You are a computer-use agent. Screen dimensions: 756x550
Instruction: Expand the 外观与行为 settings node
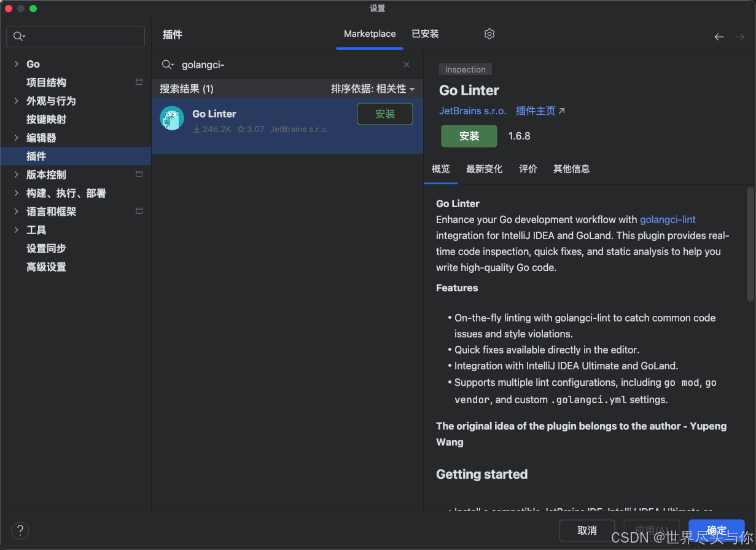click(17, 101)
